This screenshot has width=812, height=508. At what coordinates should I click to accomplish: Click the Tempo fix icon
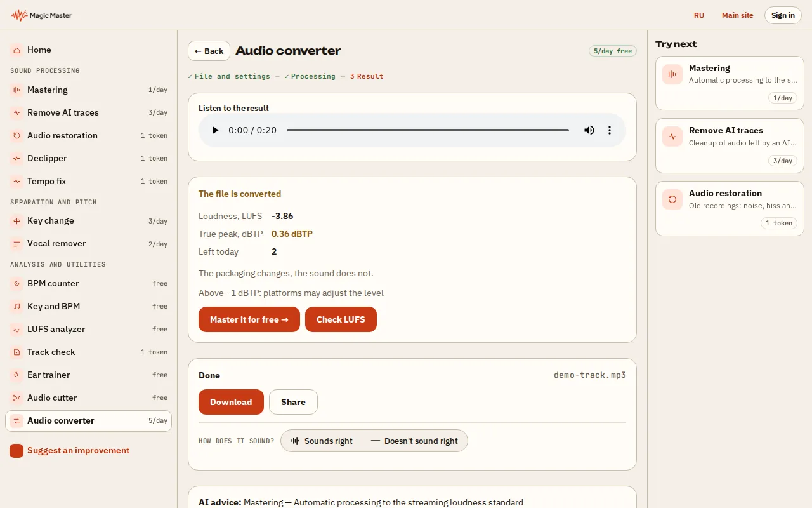coord(16,181)
